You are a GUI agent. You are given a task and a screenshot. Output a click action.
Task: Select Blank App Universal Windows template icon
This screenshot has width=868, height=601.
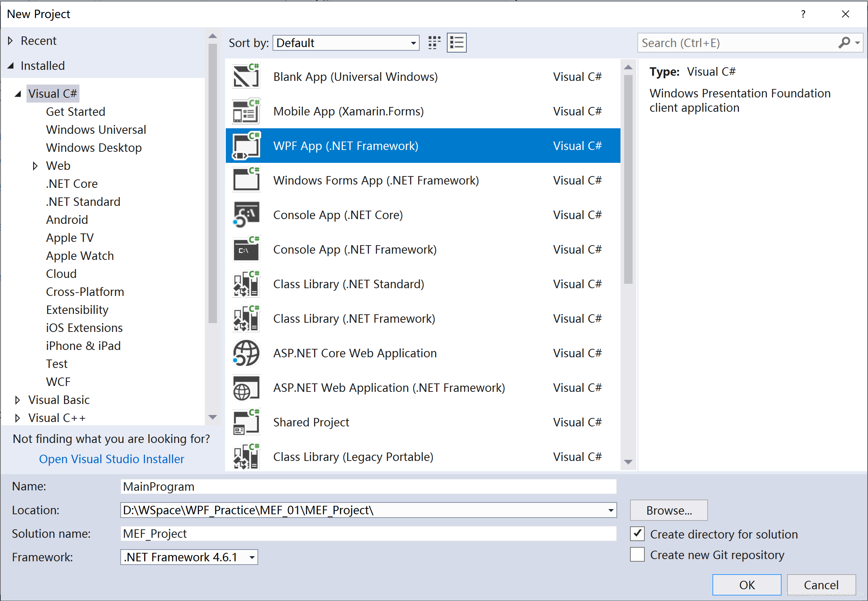click(x=246, y=76)
